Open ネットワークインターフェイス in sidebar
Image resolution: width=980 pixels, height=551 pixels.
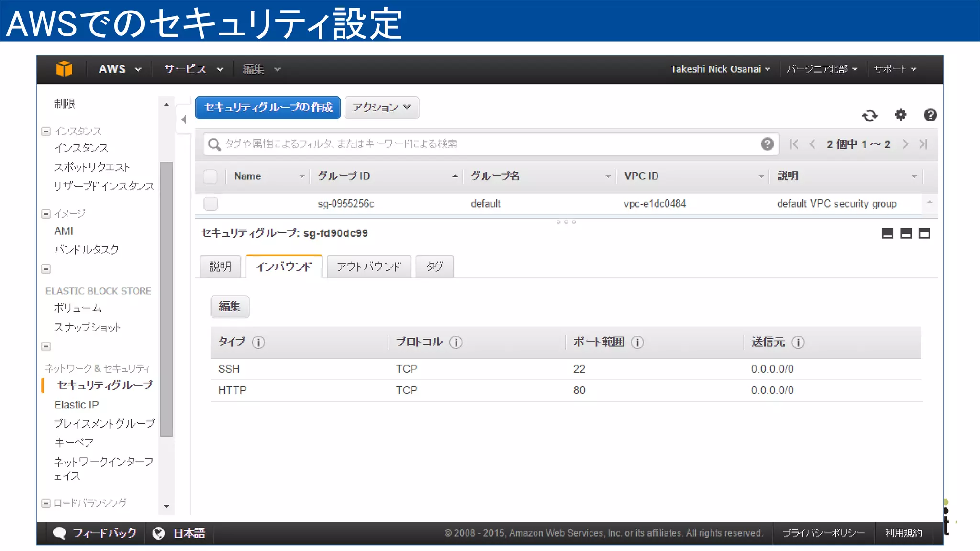(x=103, y=469)
